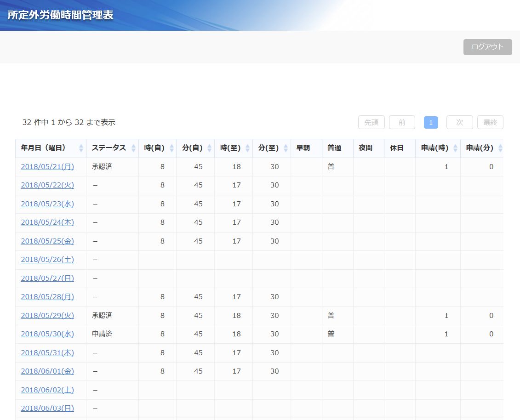The height and width of the screenshot is (420, 520).
Task: Open the 2018/05/30(水) date link
Action: [47, 334]
